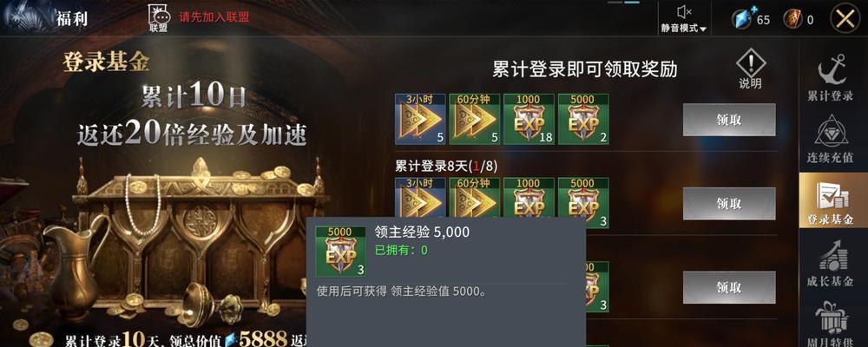Tap the blue gem currency icon

pyautogui.click(x=740, y=19)
